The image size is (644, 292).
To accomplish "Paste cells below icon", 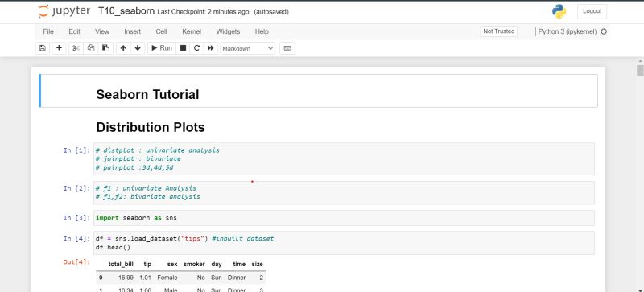I will (105, 48).
